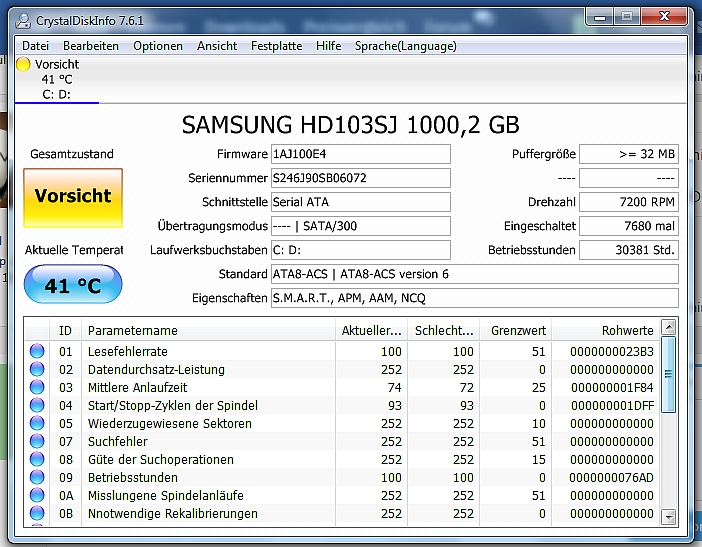Select the Suchfehler parameter row

coord(342,441)
